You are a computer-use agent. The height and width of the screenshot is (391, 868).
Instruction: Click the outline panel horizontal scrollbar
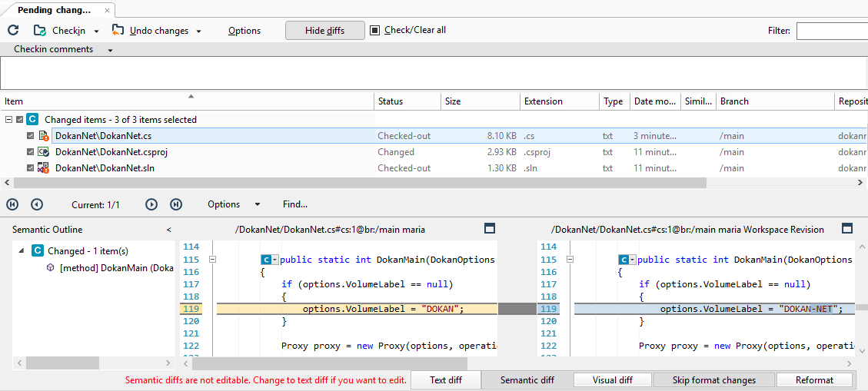coord(62,363)
